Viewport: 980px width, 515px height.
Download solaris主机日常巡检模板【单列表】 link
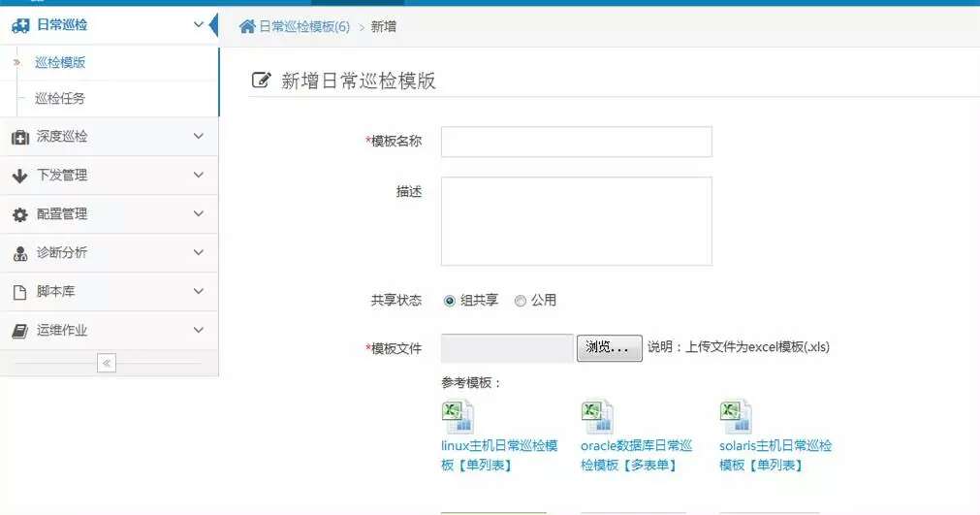pyautogui.click(x=775, y=455)
